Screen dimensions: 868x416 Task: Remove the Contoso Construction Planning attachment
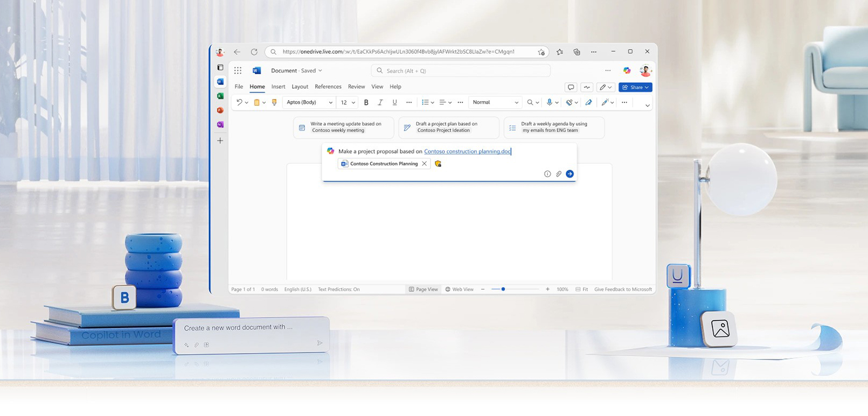coord(424,164)
